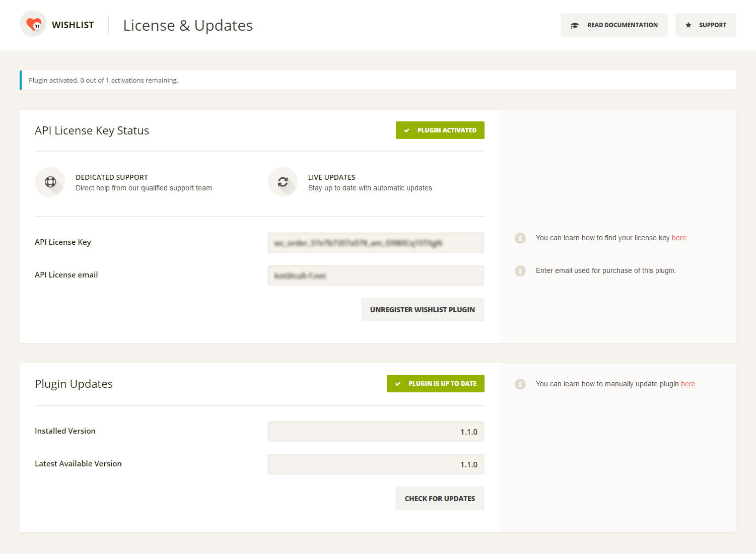
Task: Click info icon beside manual update hint
Action: pyautogui.click(x=520, y=384)
